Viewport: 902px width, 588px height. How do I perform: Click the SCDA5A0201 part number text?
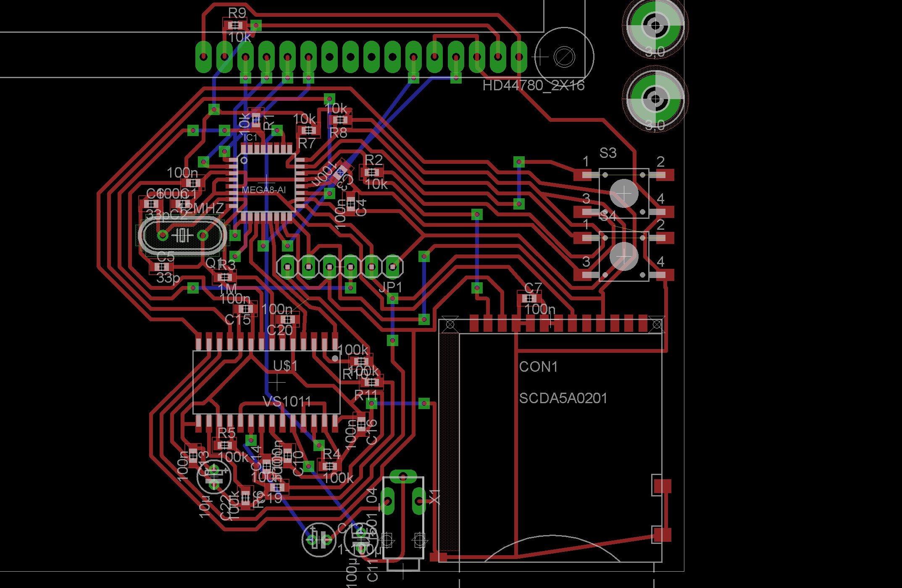tap(563, 398)
